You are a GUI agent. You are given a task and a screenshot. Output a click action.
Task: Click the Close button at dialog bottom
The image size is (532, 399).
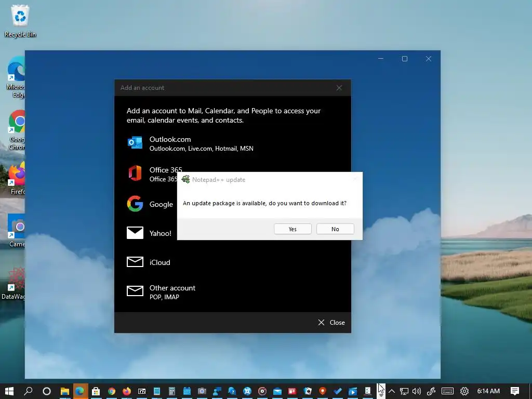pos(331,322)
